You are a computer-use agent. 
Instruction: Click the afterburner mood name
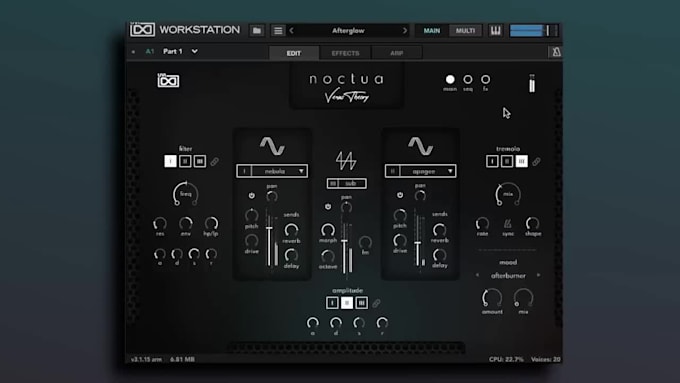pos(508,275)
